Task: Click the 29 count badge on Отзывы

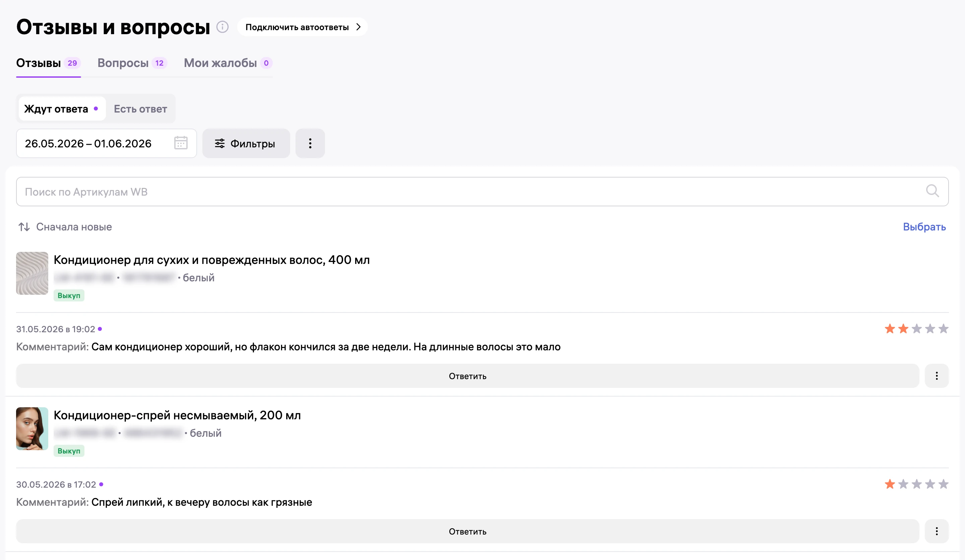Action: pyautogui.click(x=72, y=63)
